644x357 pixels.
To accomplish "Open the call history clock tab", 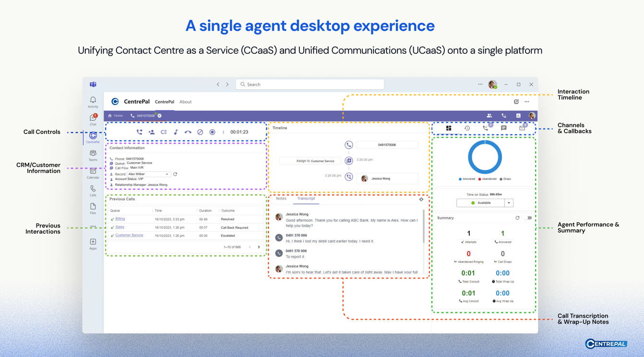I will point(467,128).
